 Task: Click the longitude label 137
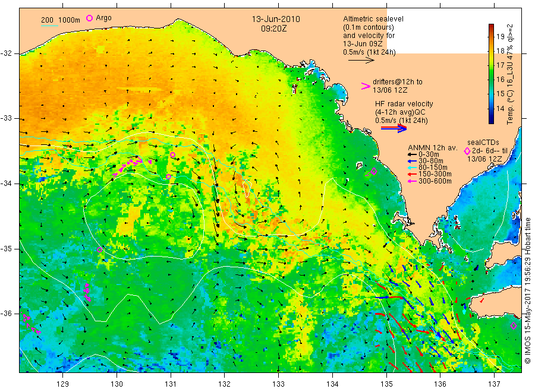coord(495,384)
